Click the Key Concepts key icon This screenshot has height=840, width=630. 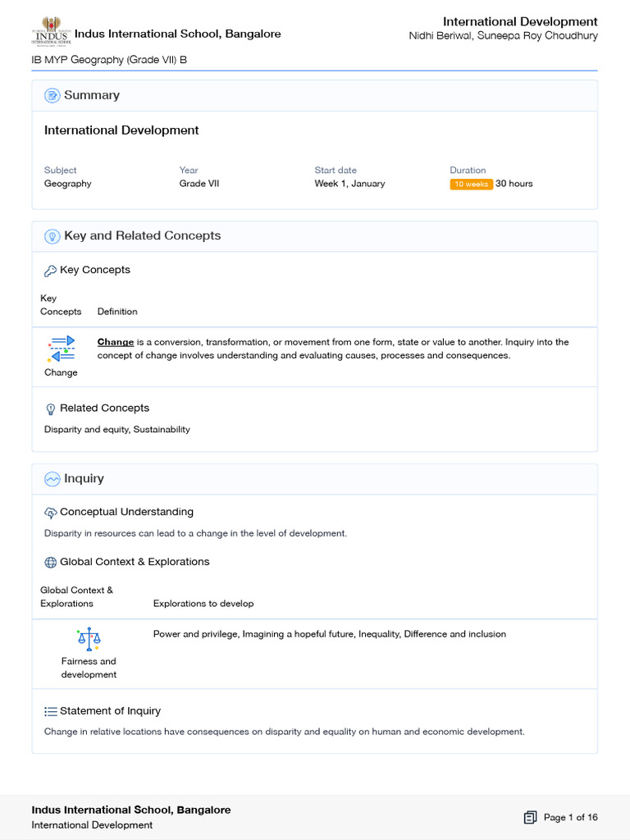50,271
